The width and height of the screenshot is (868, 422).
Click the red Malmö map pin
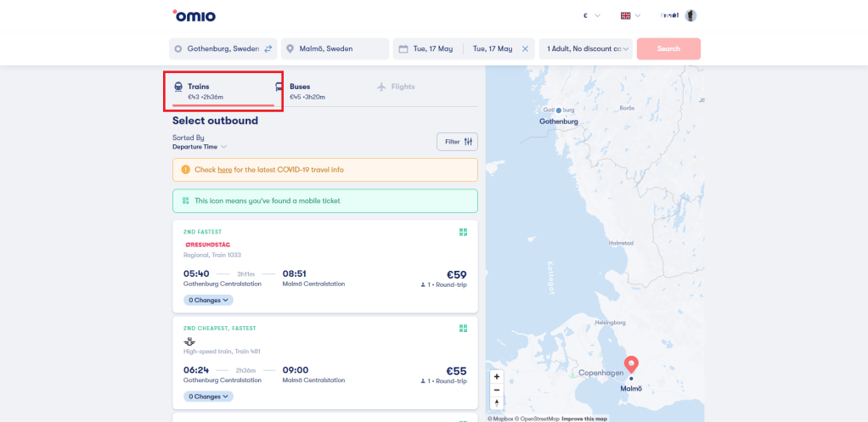631,365
